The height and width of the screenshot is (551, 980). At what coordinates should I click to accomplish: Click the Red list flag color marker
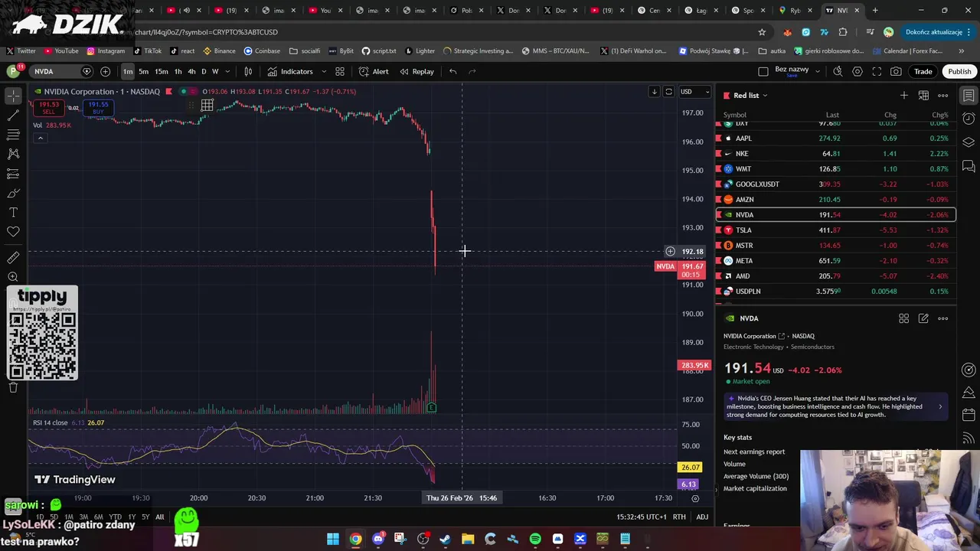(727, 96)
